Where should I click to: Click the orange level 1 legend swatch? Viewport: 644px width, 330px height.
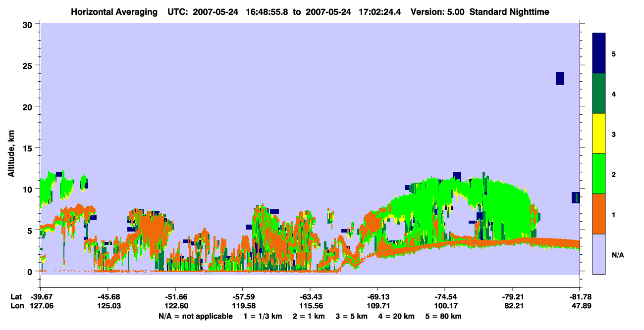[599, 214]
